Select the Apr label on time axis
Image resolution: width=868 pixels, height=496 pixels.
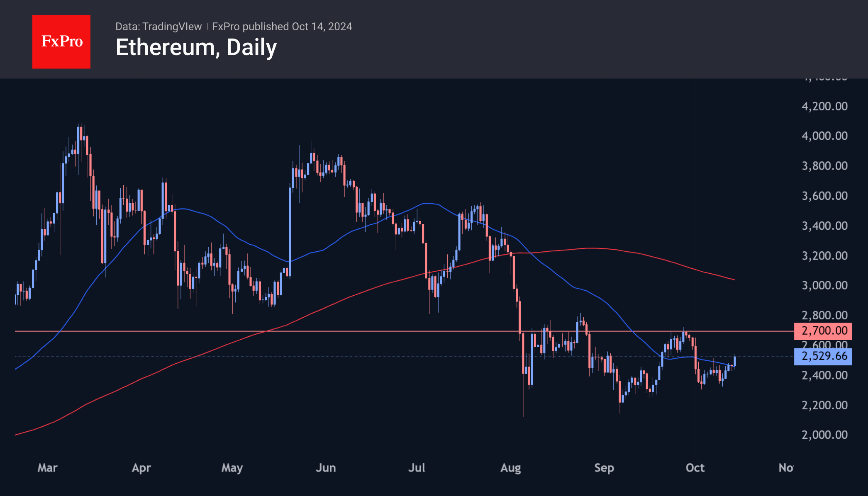pyautogui.click(x=141, y=468)
